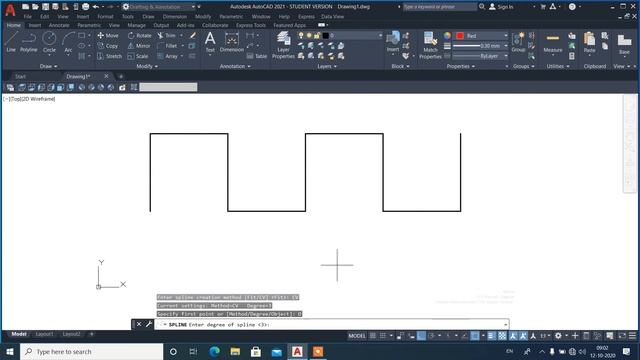
Task: Click Sign In in title bar
Action: click(x=501, y=7)
